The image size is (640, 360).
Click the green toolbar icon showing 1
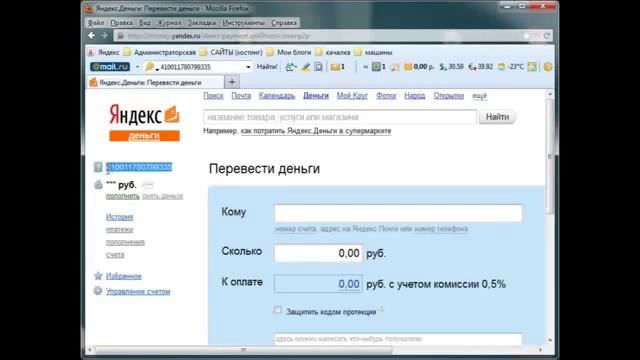point(378,67)
